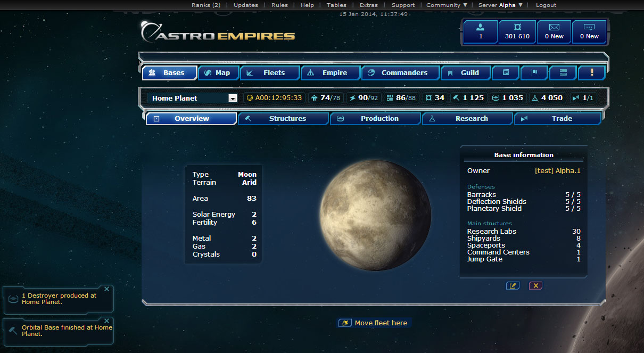Image resolution: width=644 pixels, height=353 pixels.
Task: Click the pink X disband base icon
Action: point(535,285)
